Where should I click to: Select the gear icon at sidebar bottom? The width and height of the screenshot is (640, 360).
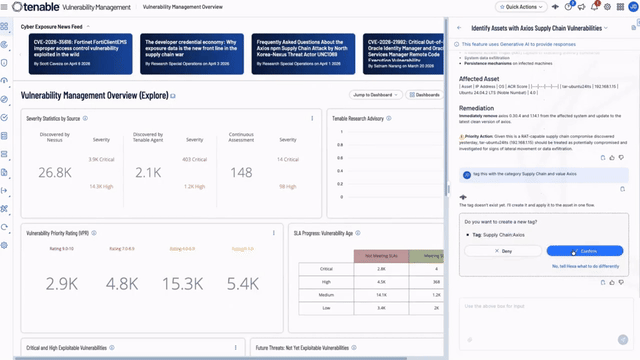click(4, 245)
